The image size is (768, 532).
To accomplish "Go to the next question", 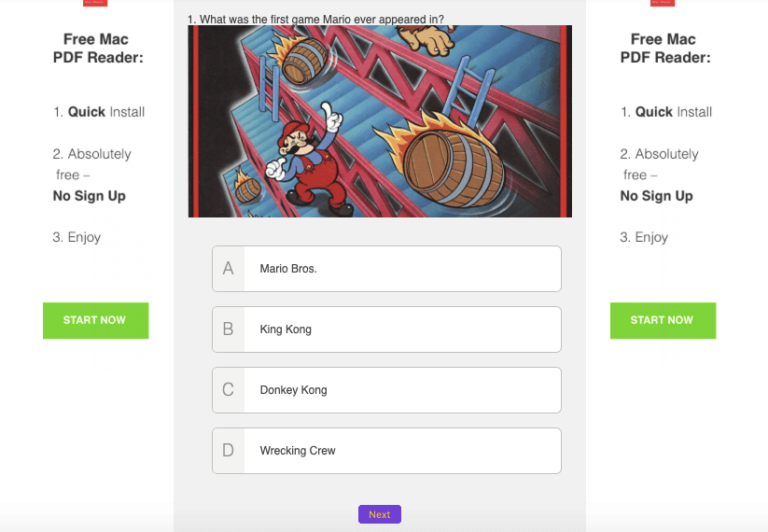I will click(379, 514).
